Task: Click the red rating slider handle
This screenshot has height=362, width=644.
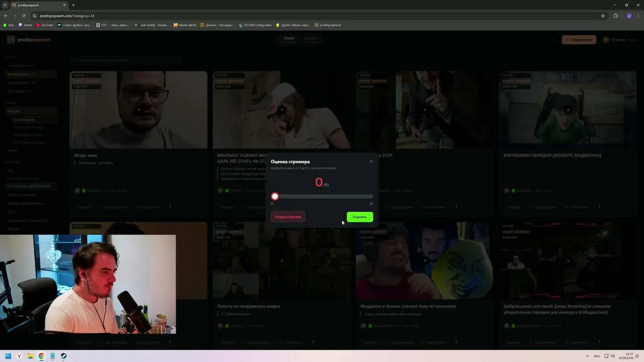Action: coord(275,196)
